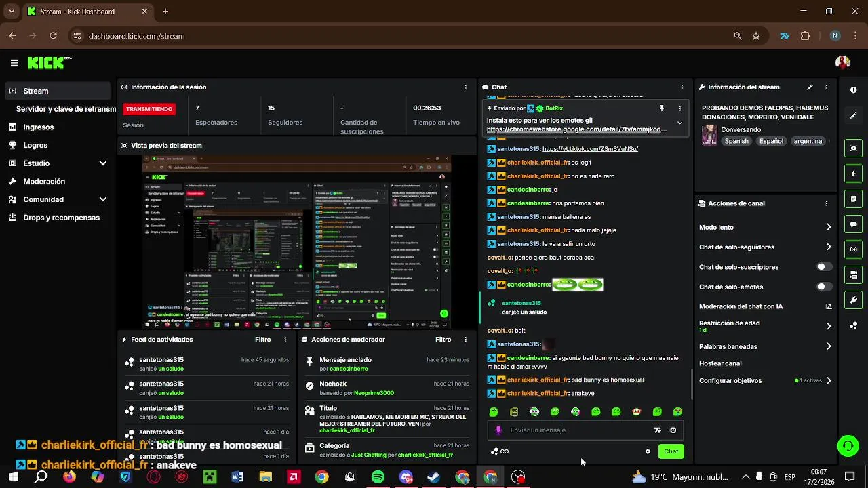Click Hostear canal

click(719, 363)
